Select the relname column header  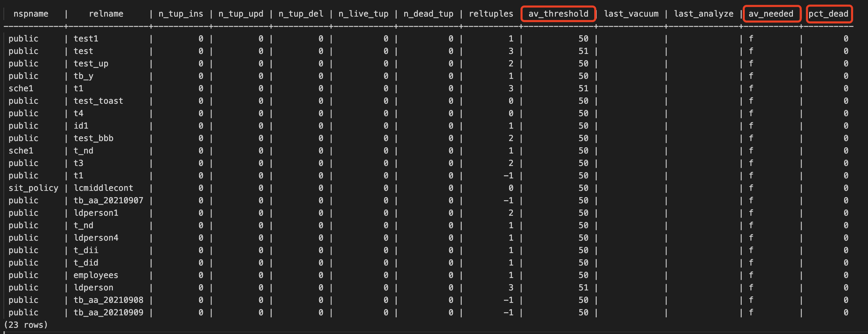pos(107,14)
